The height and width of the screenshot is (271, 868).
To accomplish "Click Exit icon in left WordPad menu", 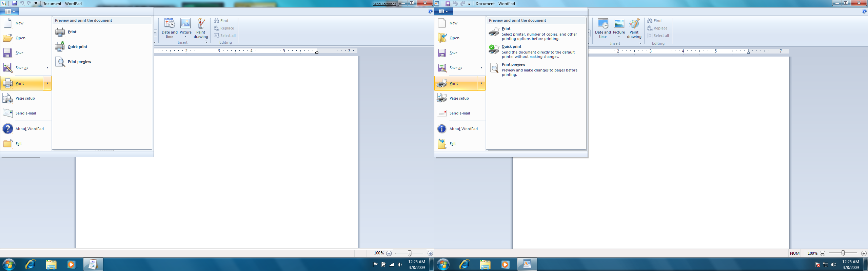I will (7, 144).
